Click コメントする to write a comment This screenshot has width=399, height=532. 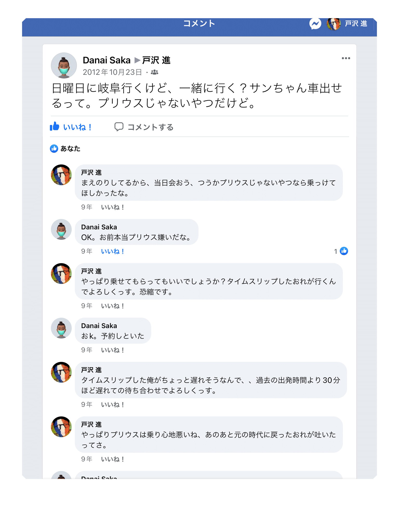(150, 127)
